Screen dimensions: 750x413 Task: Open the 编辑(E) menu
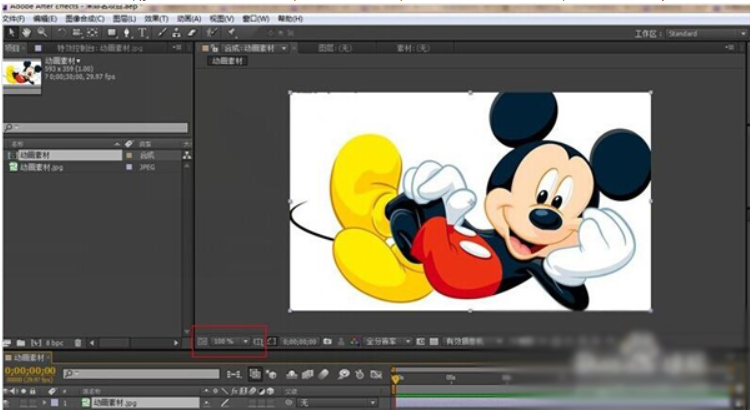coord(45,19)
